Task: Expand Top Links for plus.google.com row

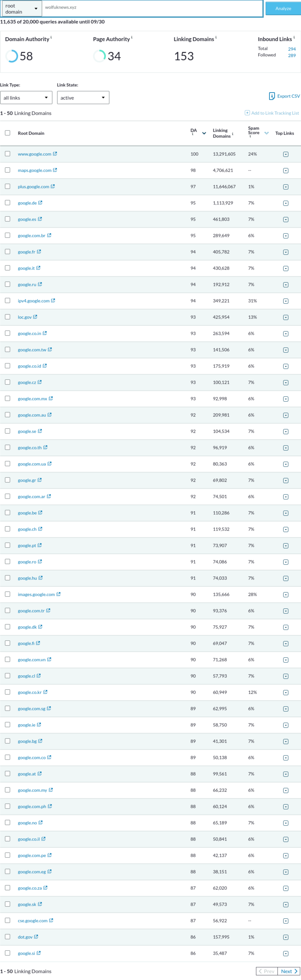Action: click(286, 187)
